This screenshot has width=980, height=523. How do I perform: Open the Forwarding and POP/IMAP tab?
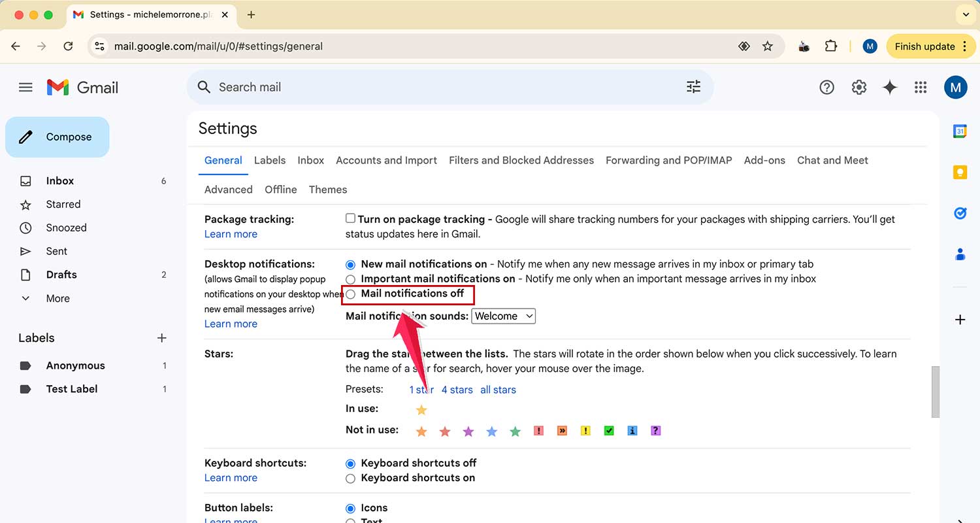(x=668, y=160)
